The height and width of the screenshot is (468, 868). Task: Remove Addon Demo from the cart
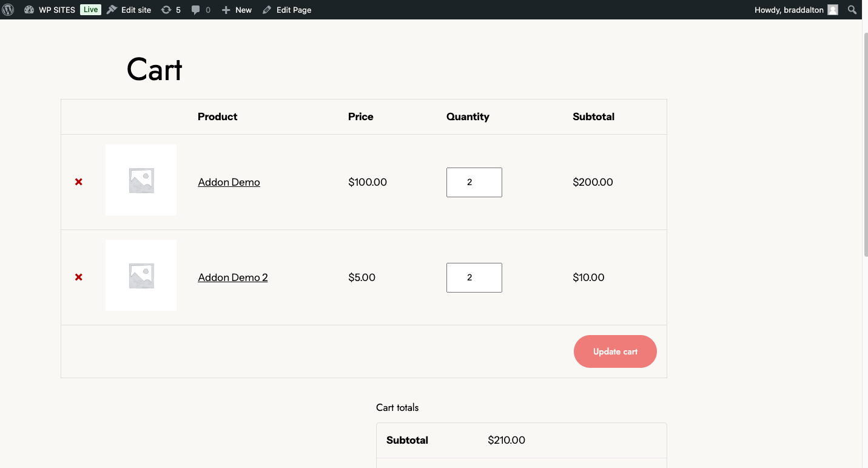coord(79,182)
